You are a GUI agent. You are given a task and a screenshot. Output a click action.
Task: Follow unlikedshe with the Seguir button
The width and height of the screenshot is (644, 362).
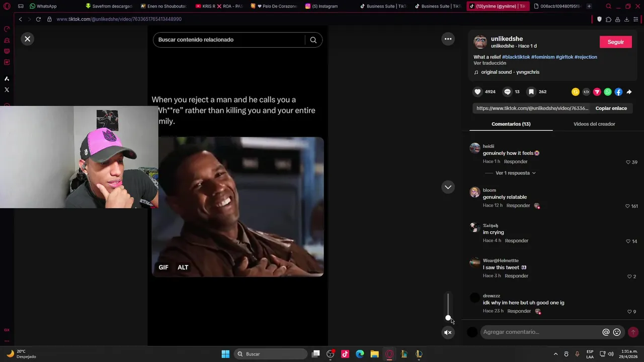[615, 42]
